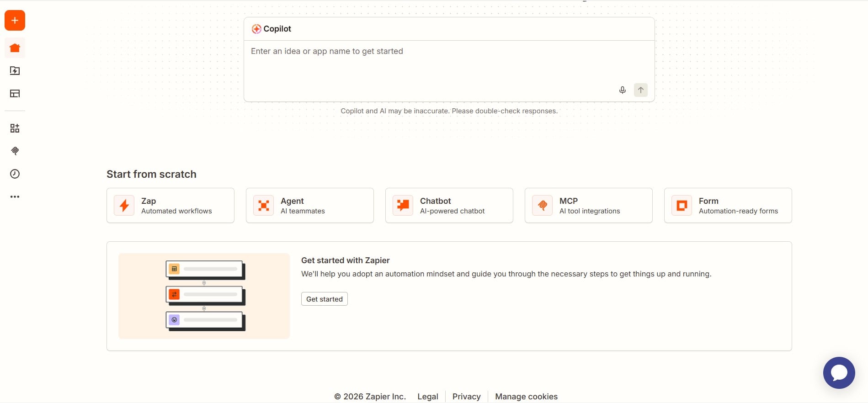Show more sidebar options ellipsis
868x403 pixels.
point(15,197)
